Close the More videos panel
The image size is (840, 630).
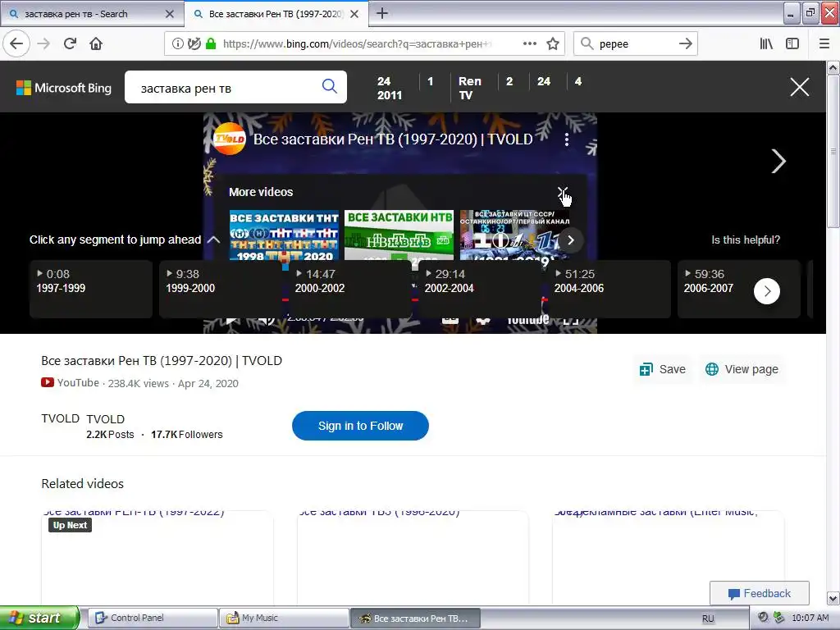coord(563,192)
